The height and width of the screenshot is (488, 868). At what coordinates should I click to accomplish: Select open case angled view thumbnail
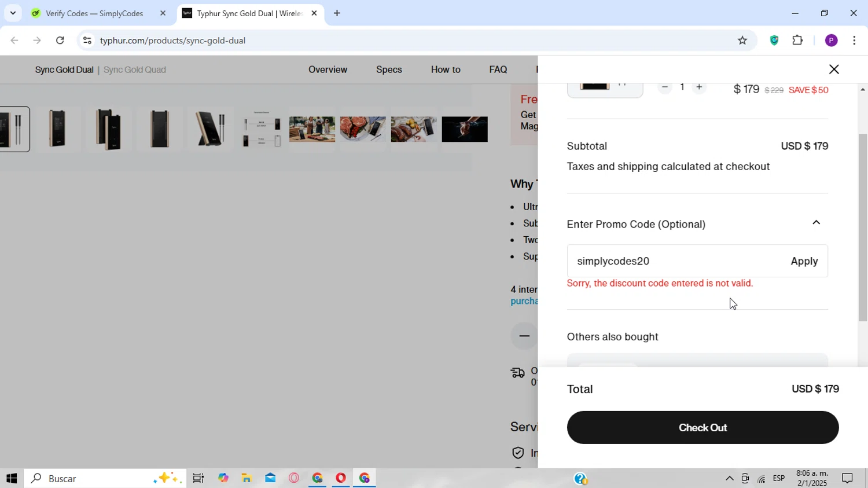(108, 129)
